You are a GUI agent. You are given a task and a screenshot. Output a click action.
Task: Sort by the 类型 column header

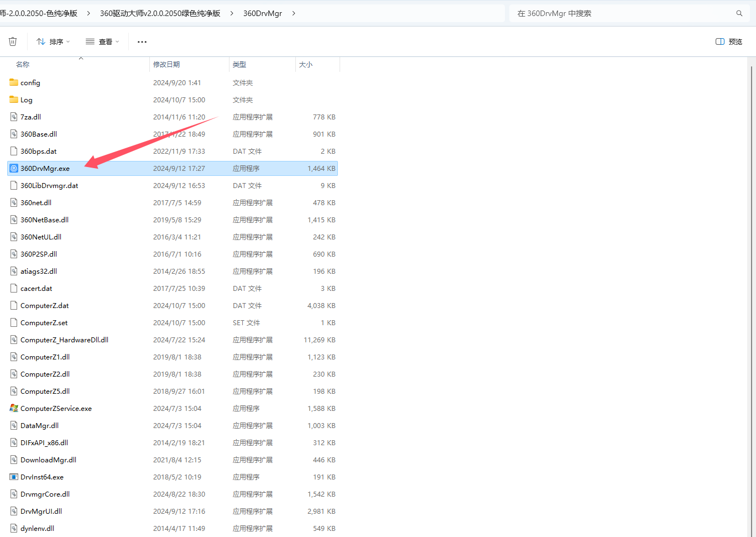pos(239,65)
